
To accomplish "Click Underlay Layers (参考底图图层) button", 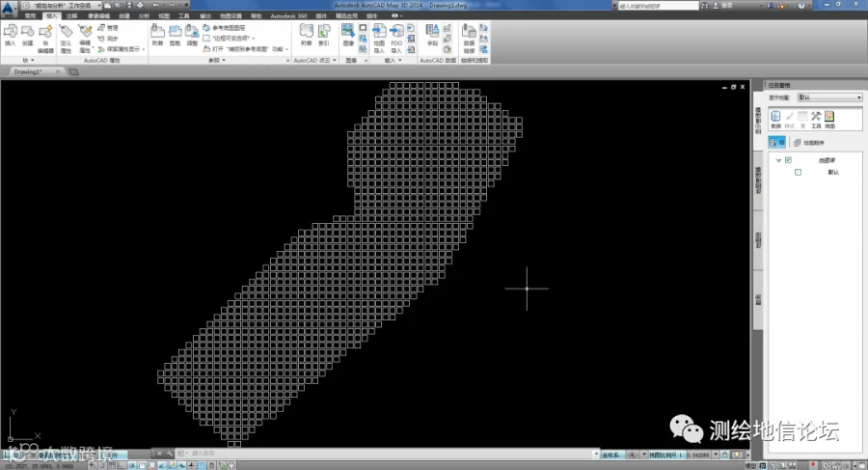I will pos(224,27).
